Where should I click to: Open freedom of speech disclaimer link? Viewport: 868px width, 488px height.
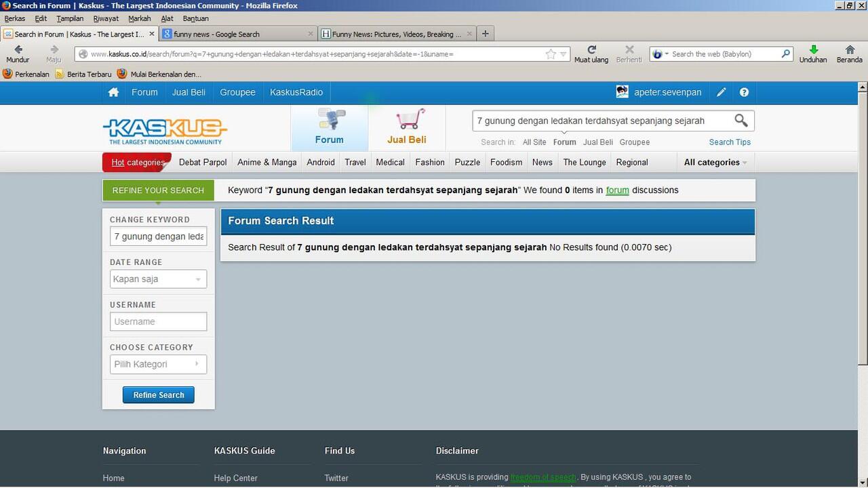click(543, 478)
